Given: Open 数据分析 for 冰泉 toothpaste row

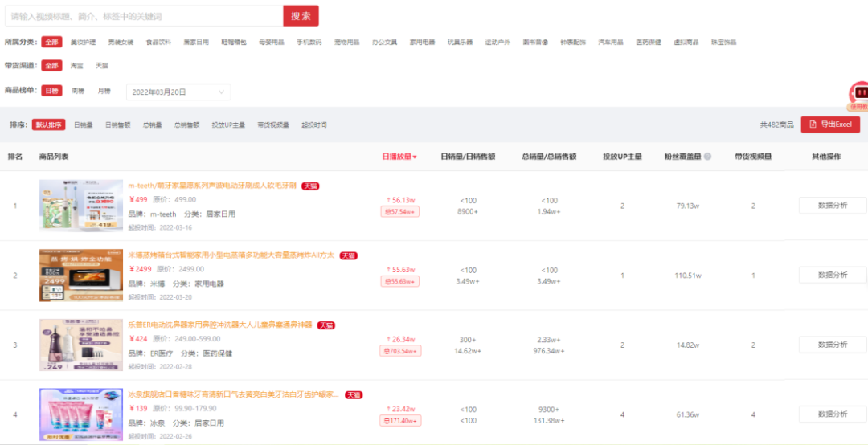Looking at the screenshot, I should pos(833,414).
